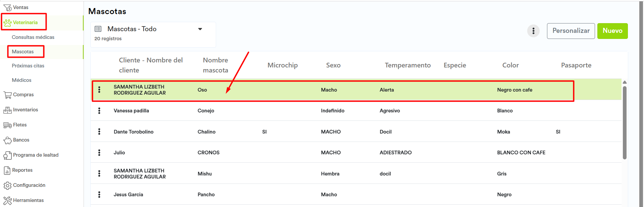The height and width of the screenshot is (207, 644).
Task: Open row options for pet Conejo
Action: [99, 111]
